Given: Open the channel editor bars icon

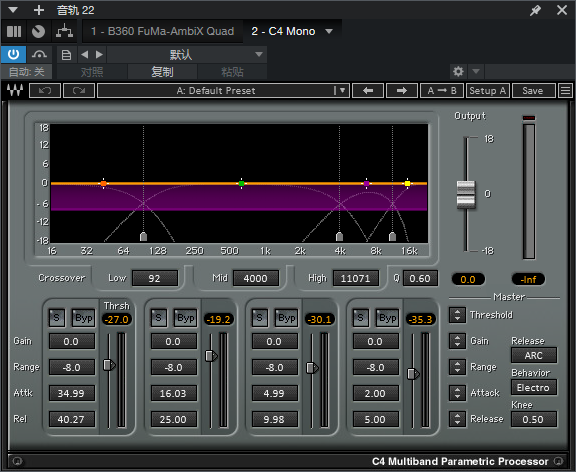Looking at the screenshot, I should [14, 32].
